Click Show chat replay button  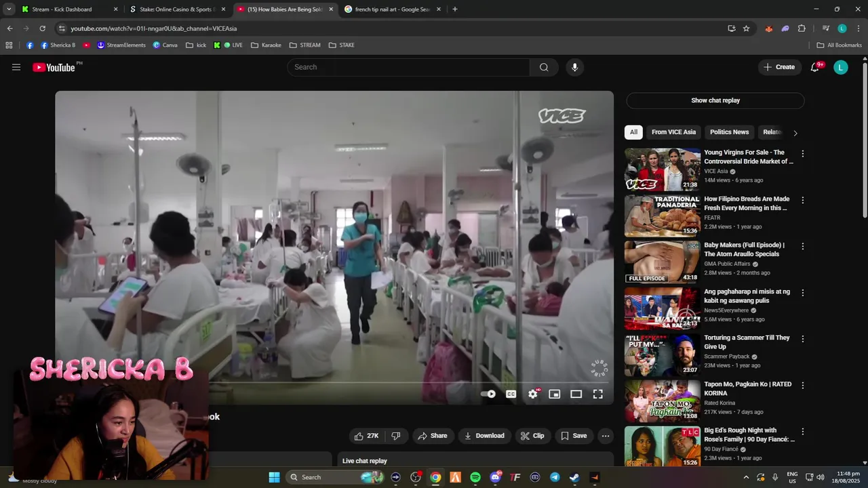pos(715,100)
